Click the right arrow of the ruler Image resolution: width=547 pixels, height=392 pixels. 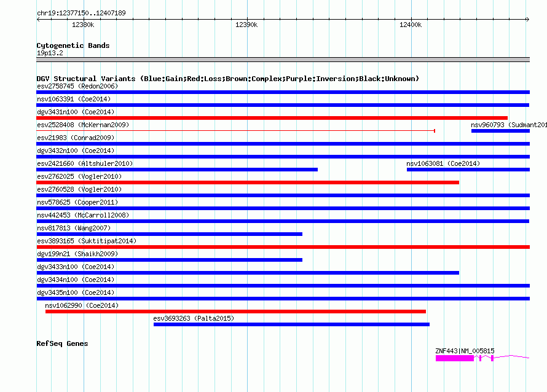coord(528,20)
